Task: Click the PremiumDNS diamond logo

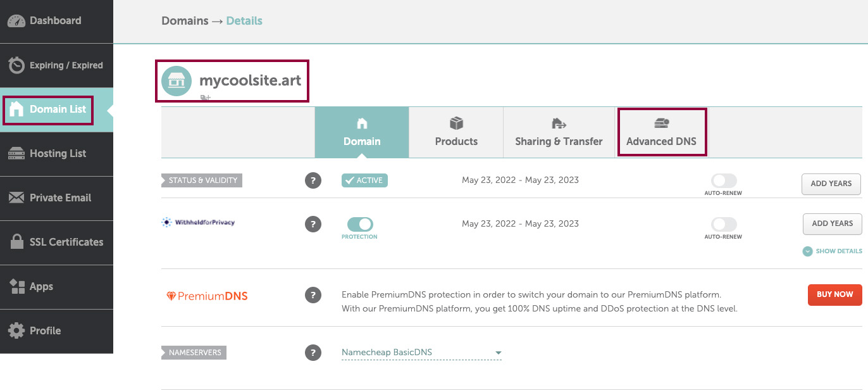Action: pos(207,296)
